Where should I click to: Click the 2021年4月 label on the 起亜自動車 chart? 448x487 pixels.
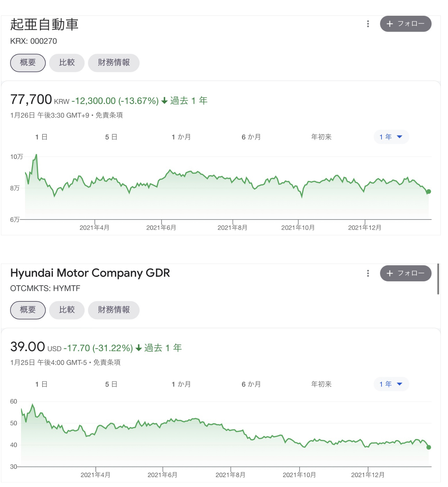click(x=94, y=228)
